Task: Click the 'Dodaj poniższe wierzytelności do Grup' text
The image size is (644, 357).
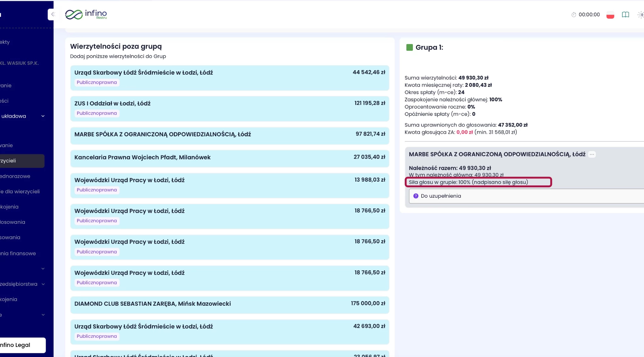Action: 118,56
